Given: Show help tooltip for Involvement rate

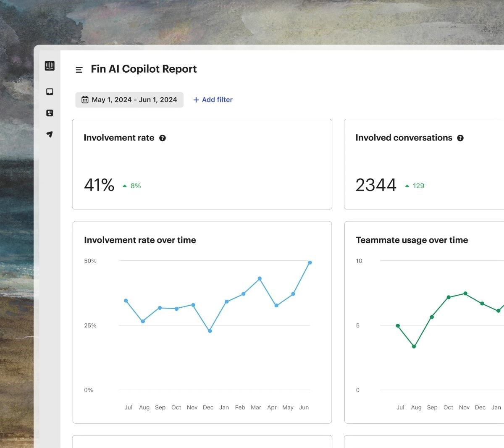Looking at the screenshot, I should tap(163, 138).
